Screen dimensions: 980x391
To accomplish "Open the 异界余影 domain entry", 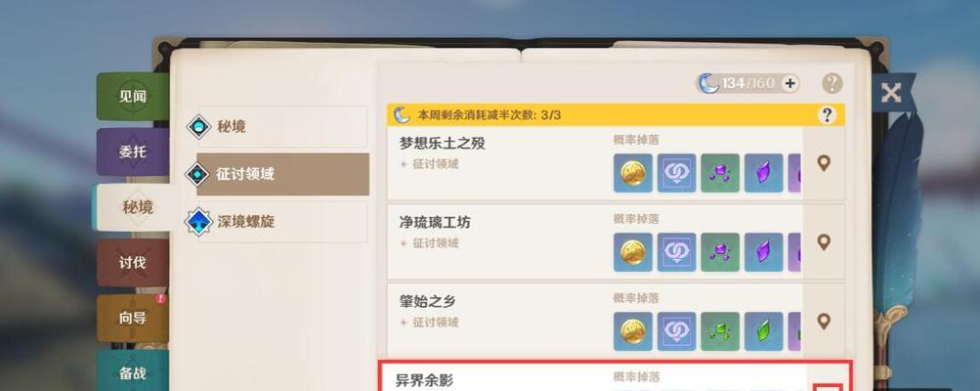I will [616, 376].
